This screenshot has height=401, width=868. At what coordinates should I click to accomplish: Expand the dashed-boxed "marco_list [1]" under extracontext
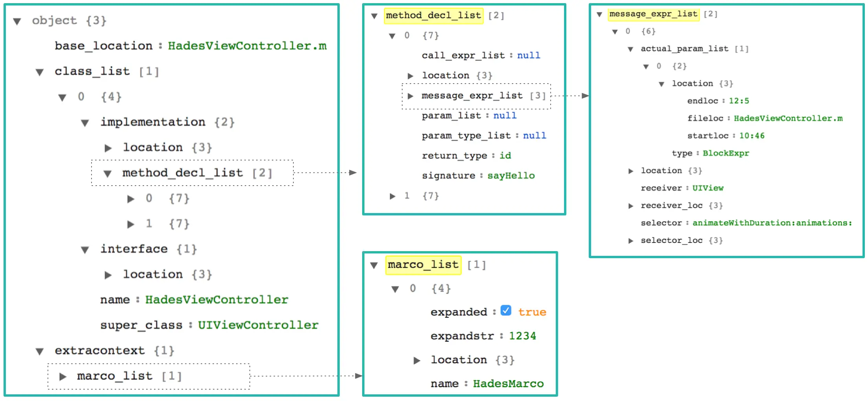pyautogui.click(x=62, y=377)
